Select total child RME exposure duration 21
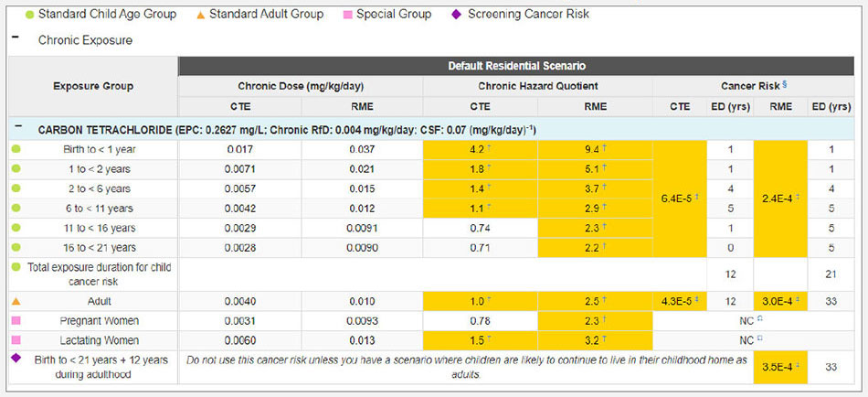This screenshot has height=397, width=868. coord(832,274)
